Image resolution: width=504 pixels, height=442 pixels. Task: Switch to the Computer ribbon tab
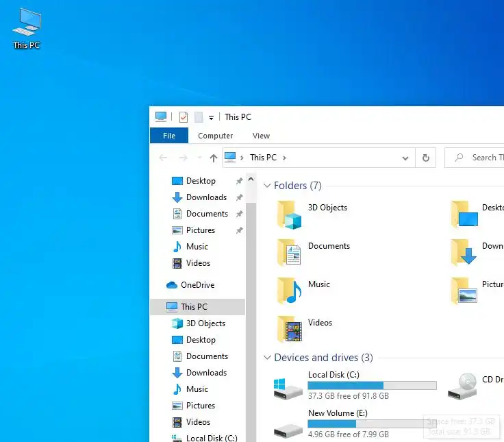pyautogui.click(x=215, y=136)
